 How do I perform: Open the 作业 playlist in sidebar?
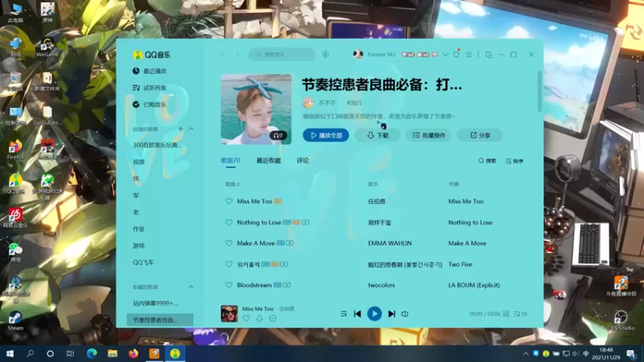(x=138, y=228)
